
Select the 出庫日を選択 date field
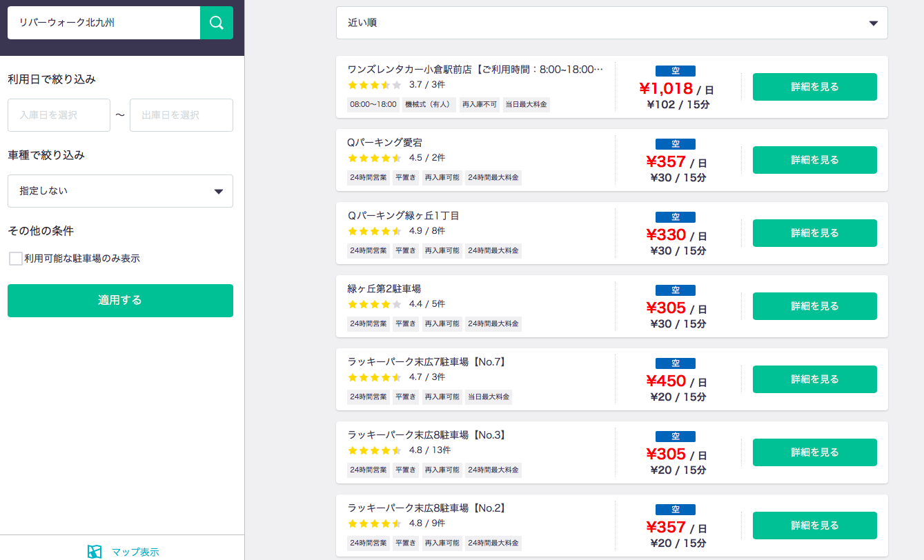[181, 115]
